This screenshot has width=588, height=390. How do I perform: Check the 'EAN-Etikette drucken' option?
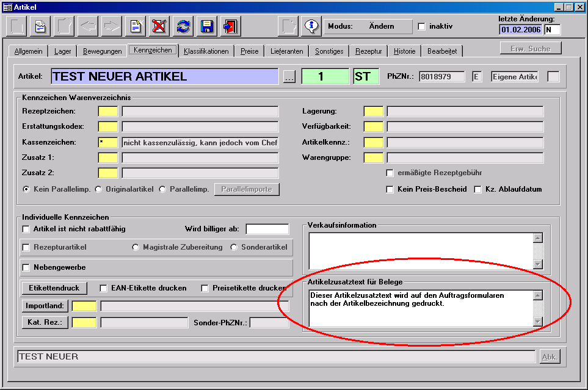[x=104, y=288]
